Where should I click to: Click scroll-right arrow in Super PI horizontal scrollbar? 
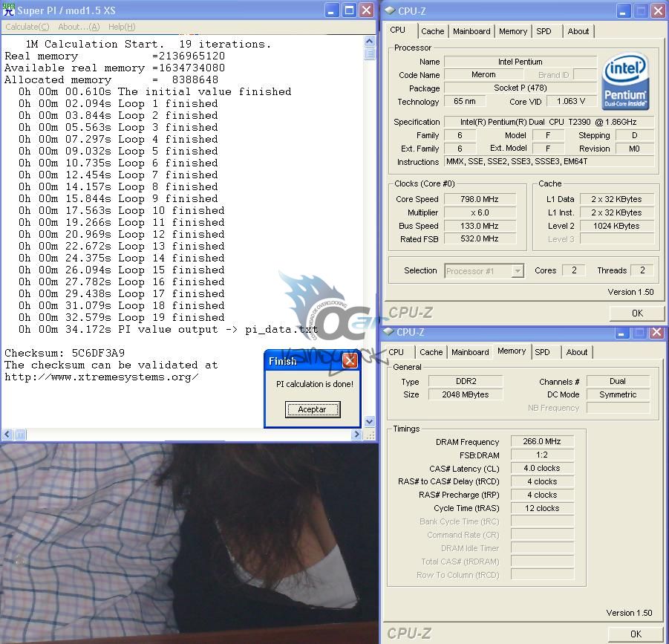pos(357,435)
